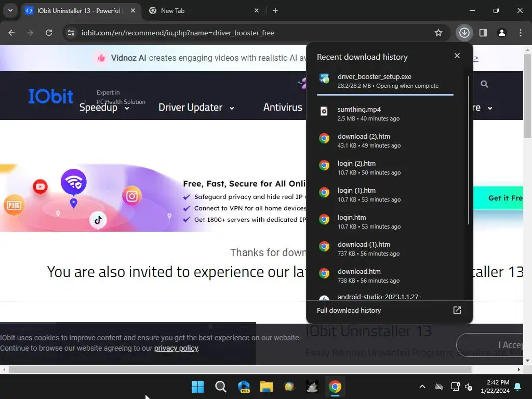Expand the Speedup menu
532x399 pixels.
click(x=104, y=108)
